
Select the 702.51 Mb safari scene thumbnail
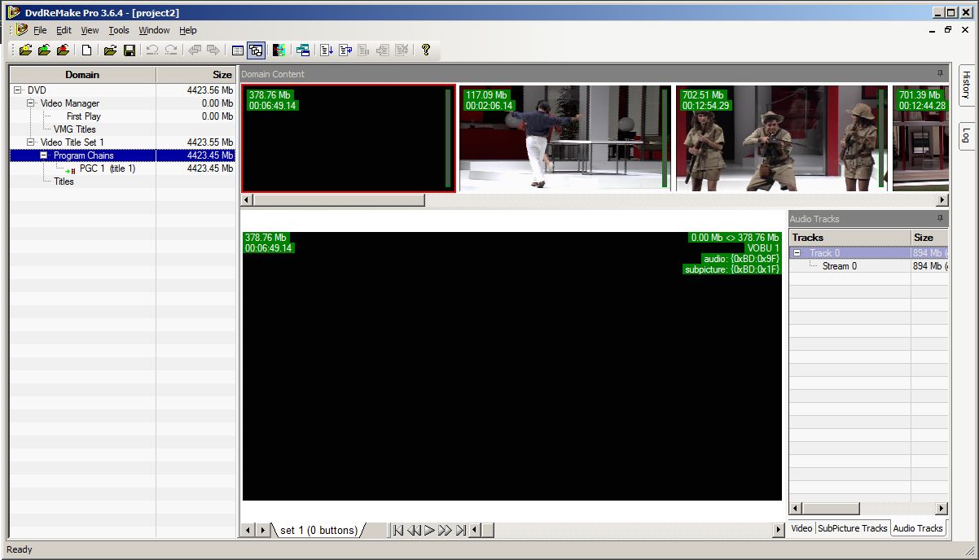(781, 138)
